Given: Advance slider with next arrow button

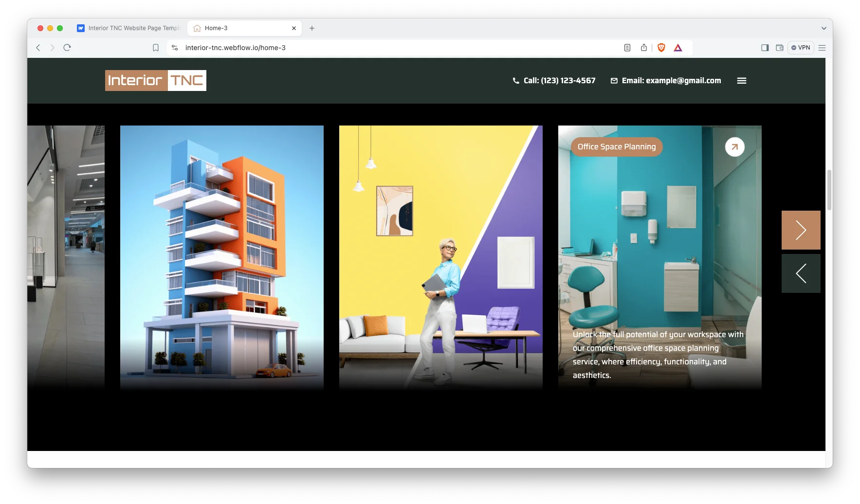Looking at the screenshot, I should 801,230.
